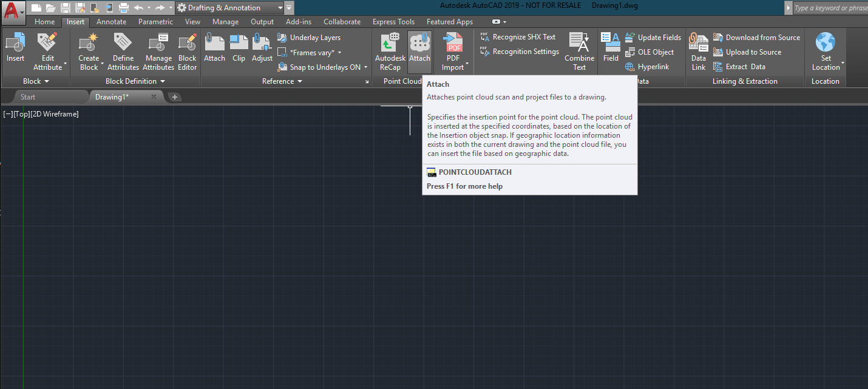Viewport: 868px width, 389px height.
Task: Open the Express Tools ribbon tab
Action: point(393,22)
